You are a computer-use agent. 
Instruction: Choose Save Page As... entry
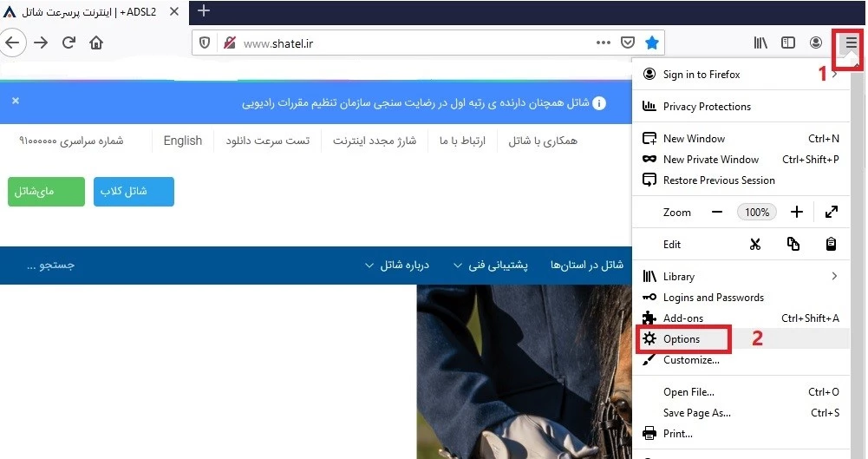point(741,413)
